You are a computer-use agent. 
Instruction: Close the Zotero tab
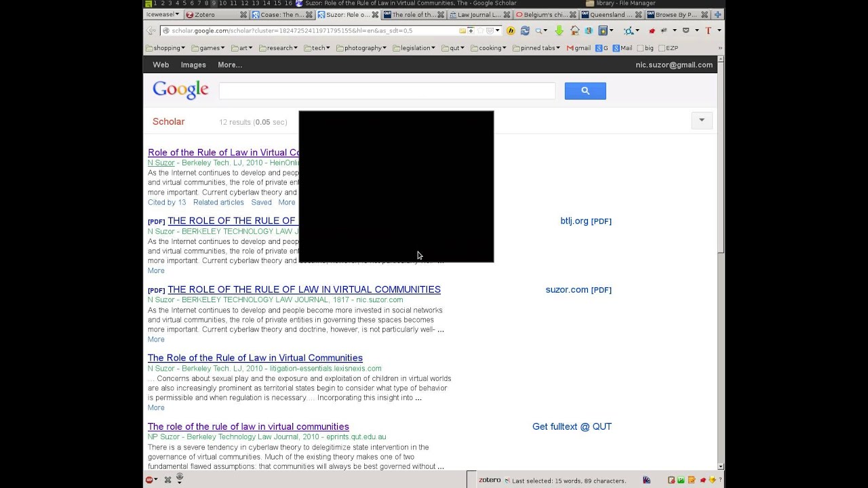(243, 14)
